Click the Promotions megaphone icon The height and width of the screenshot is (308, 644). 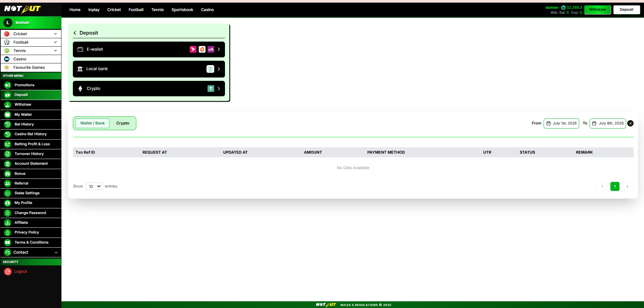click(x=8, y=85)
